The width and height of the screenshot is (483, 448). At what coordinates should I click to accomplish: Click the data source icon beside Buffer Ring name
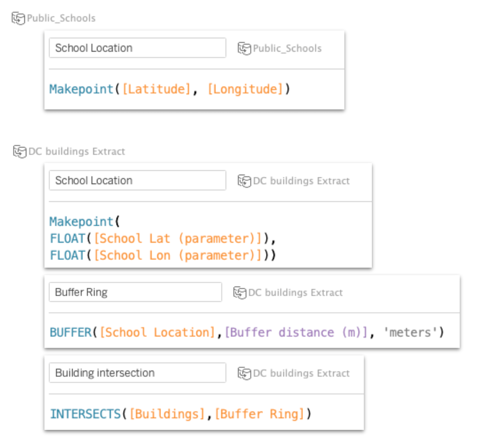240,292
